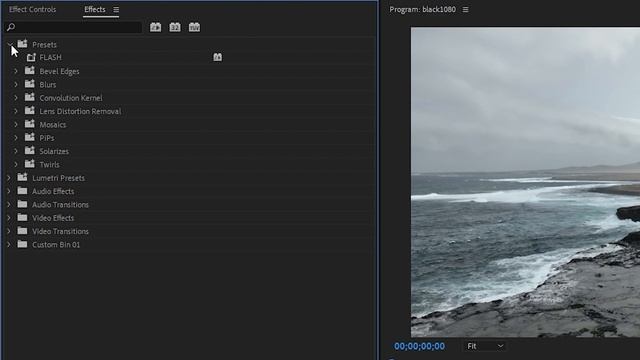The image size is (640, 360).
Task: Expand the Video Transitions bin
Action: 9,231
